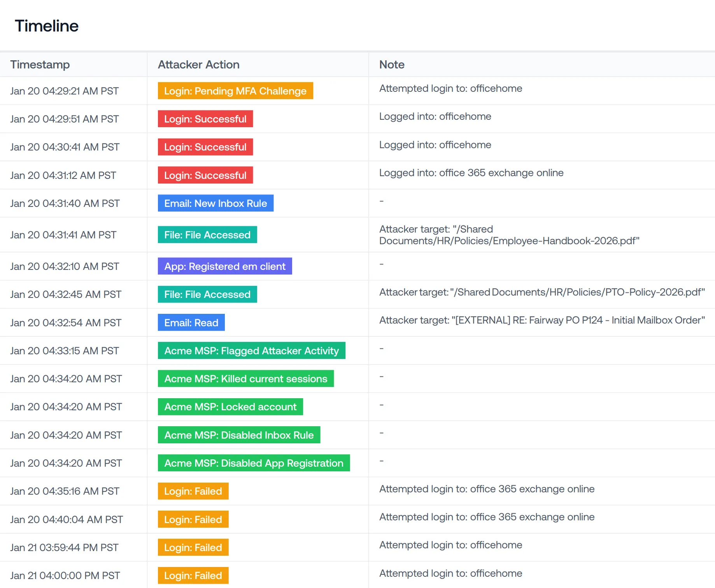Select the Acme MSP: Locked account badge

point(230,406)
